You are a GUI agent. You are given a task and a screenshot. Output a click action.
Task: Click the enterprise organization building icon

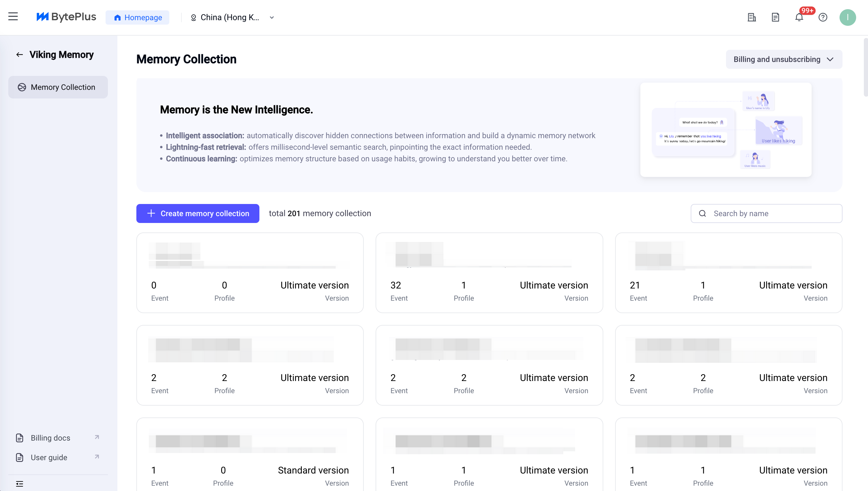tap(751, 17)
